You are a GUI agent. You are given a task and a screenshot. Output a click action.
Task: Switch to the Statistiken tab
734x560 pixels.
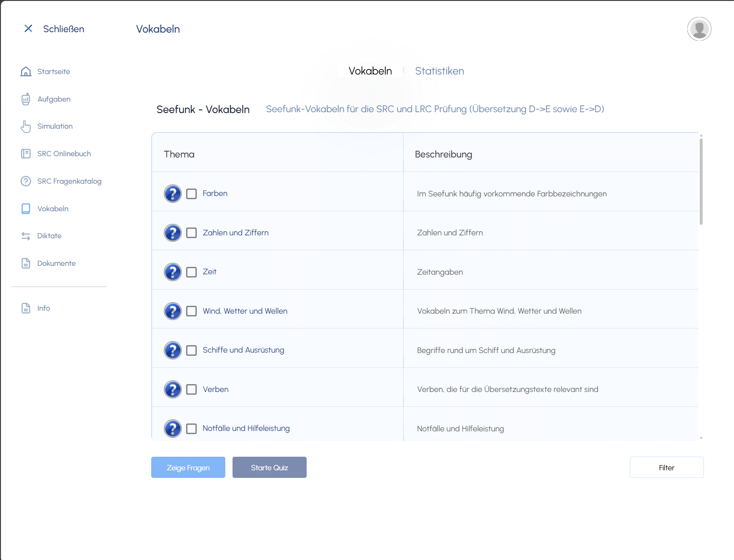point(439,71)
